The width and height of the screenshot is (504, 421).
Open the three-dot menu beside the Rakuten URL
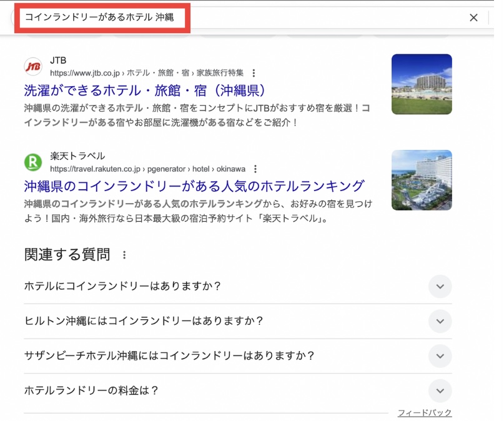click(x=255, y=169)
